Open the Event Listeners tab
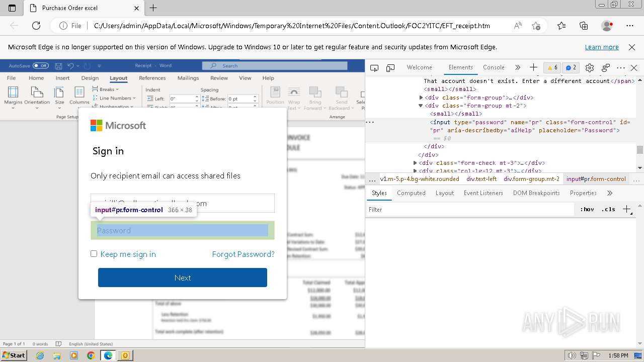 484,193
